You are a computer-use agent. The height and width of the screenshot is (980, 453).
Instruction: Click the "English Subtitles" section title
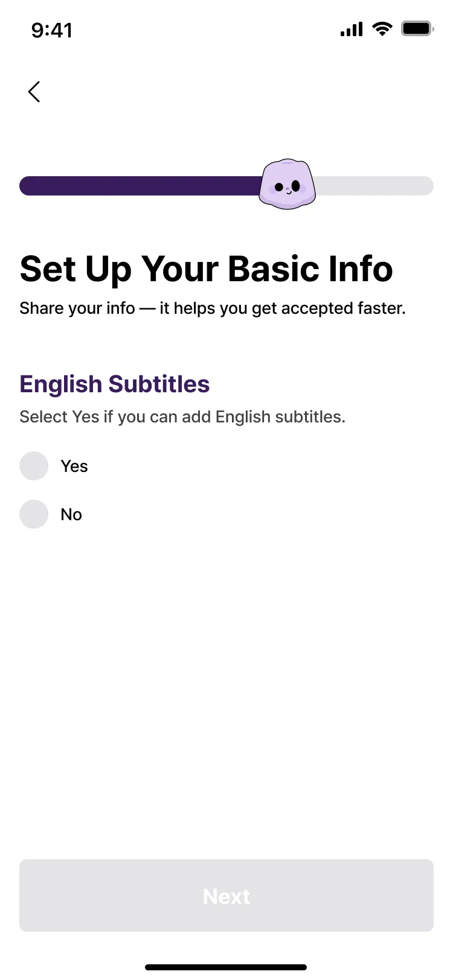(115, 384)
